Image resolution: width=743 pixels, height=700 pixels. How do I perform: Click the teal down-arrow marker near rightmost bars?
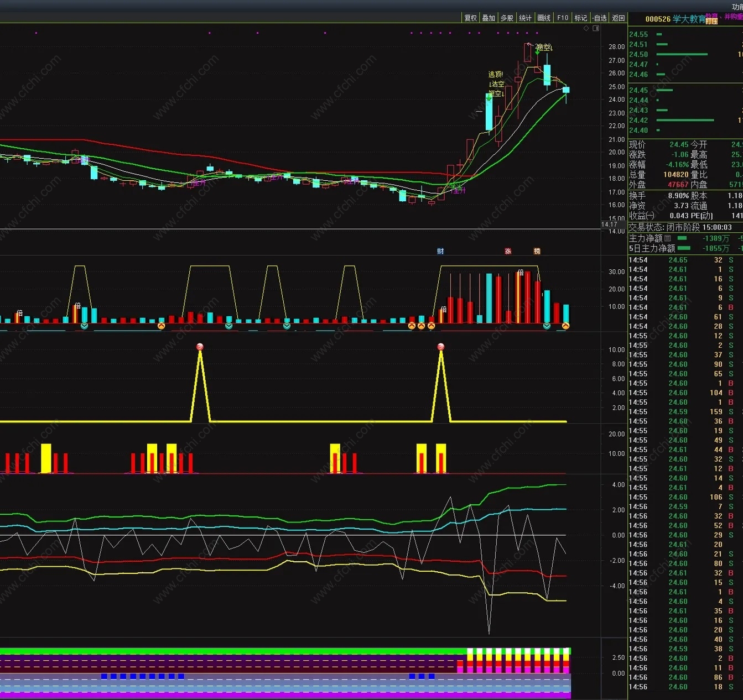pos(547,326)
